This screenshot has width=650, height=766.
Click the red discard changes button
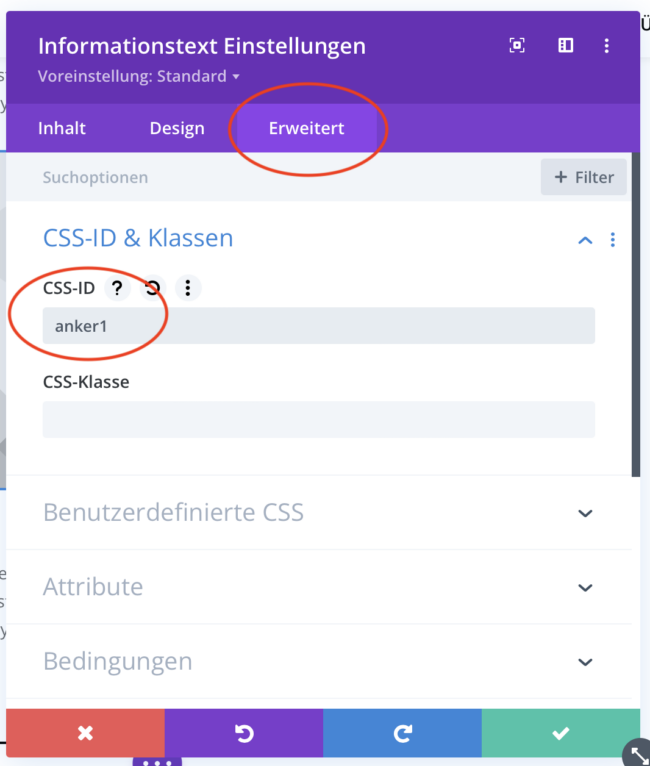tap(85, 734)
